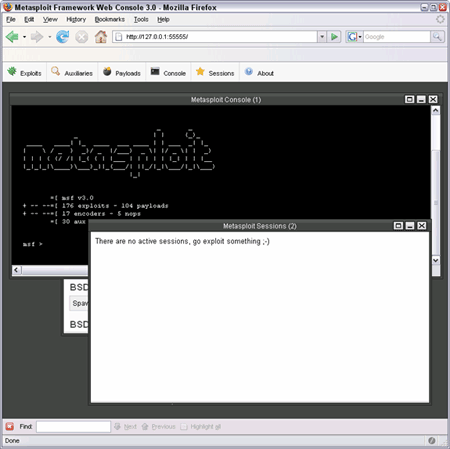Image resolution: width=450 pixels, height=449 pixels.
Task: Go to the Firefox home page icon
Action: 101,37
